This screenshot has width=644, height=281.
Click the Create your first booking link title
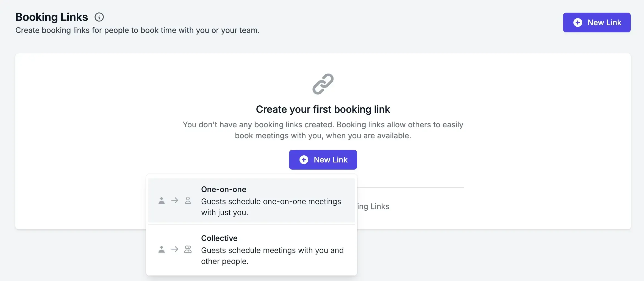pyautogui.click(x=323, y=109)
